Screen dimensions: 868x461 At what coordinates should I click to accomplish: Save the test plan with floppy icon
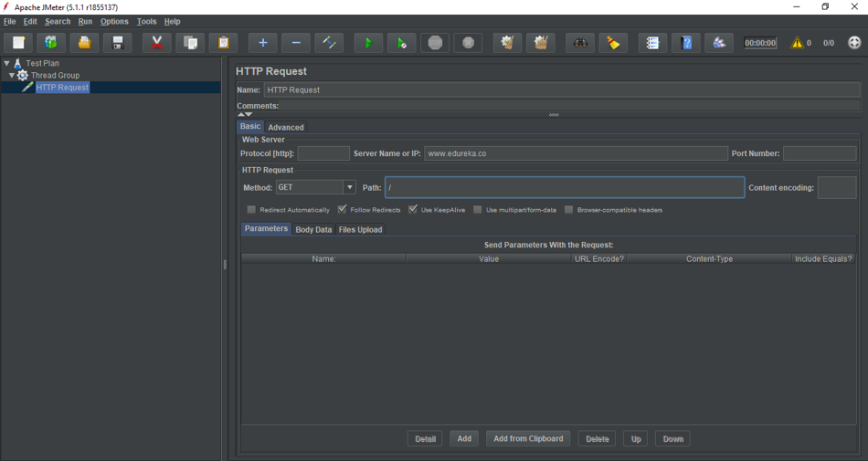117,43
